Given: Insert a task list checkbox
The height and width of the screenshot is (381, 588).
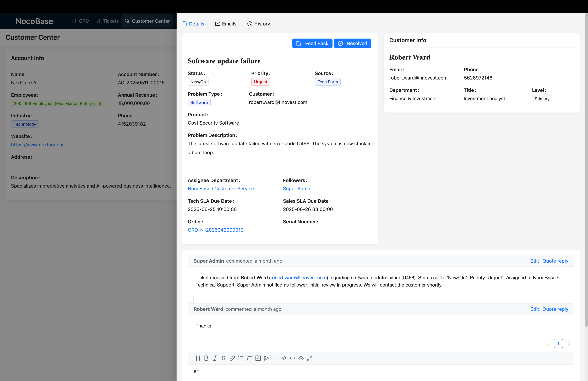Looking at the screenshot, I should tap(258, 358).
